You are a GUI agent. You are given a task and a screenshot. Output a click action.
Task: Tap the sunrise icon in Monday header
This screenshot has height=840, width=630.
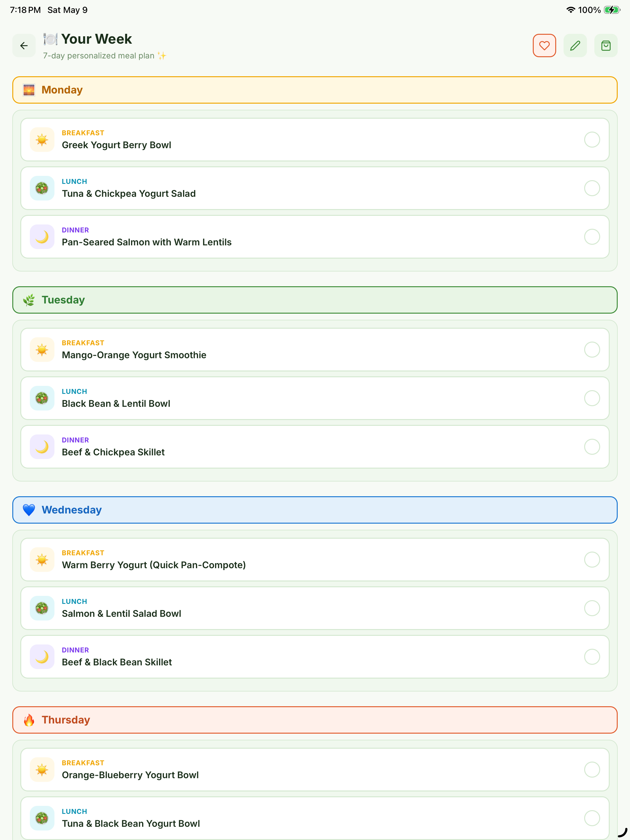(x=29, y=90)
